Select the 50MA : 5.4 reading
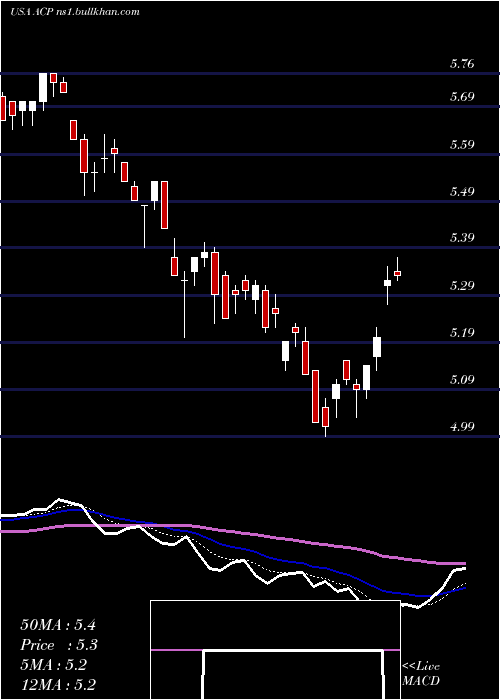This screenshot has width=500, height=700. (58, 625)
